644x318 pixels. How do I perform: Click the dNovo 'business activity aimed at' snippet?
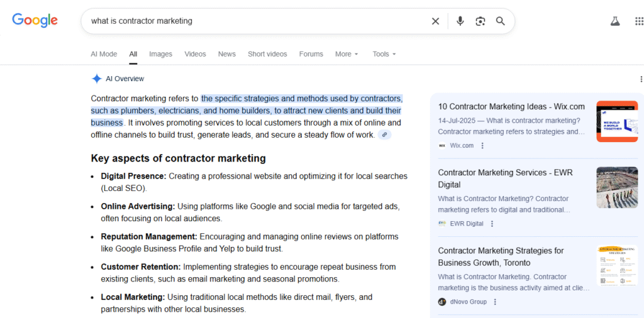tap(514, 282)
